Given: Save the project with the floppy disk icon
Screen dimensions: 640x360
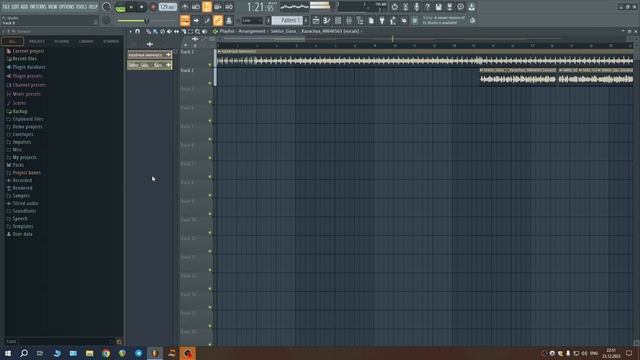Looking at the screenshot, I should click(x=438, y=7).
